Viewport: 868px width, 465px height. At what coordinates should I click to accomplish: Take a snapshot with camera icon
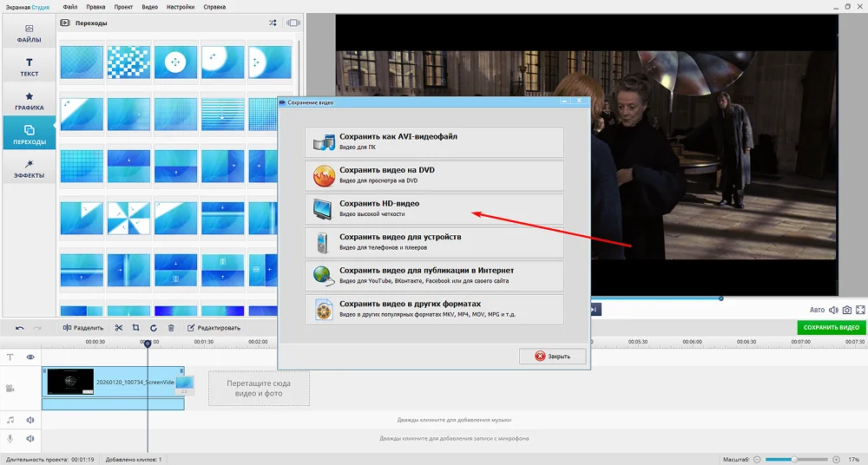[847, 310]
